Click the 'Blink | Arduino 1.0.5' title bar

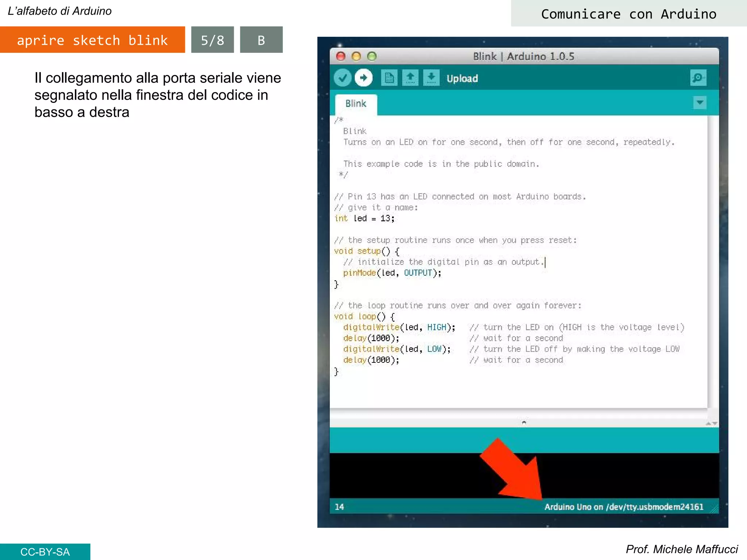click(x=524, y=57)
